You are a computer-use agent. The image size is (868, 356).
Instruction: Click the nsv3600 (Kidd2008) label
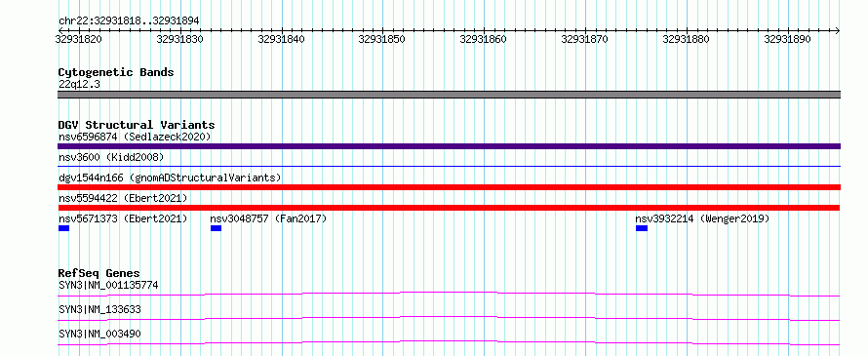click(x=111, y=157)
